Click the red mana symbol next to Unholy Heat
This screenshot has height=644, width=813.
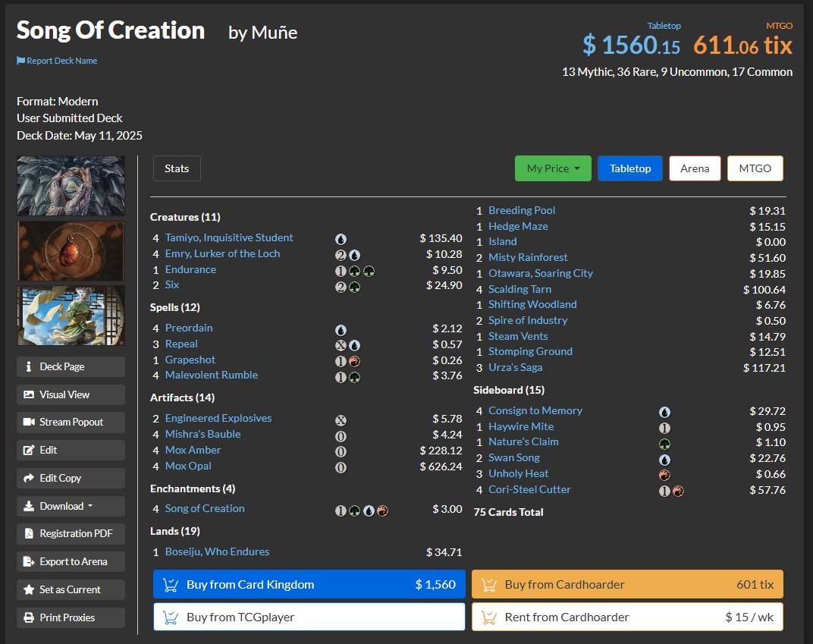point(665,474)
